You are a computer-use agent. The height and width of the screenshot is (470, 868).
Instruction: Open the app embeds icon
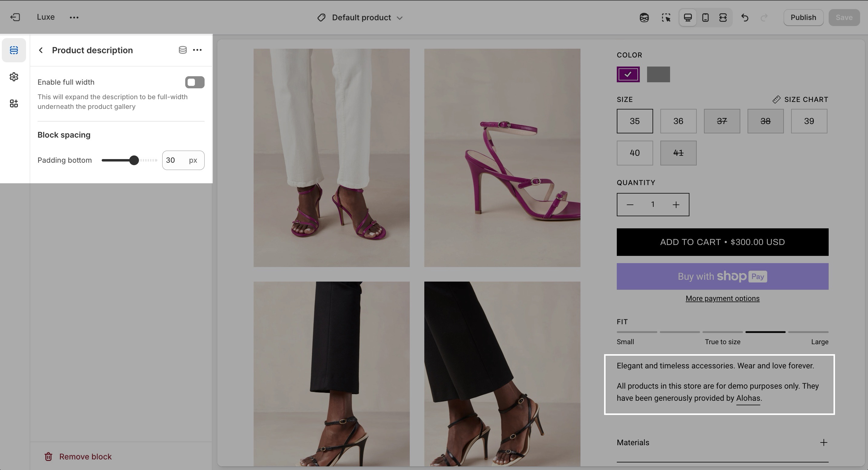[x=14, y=103]
